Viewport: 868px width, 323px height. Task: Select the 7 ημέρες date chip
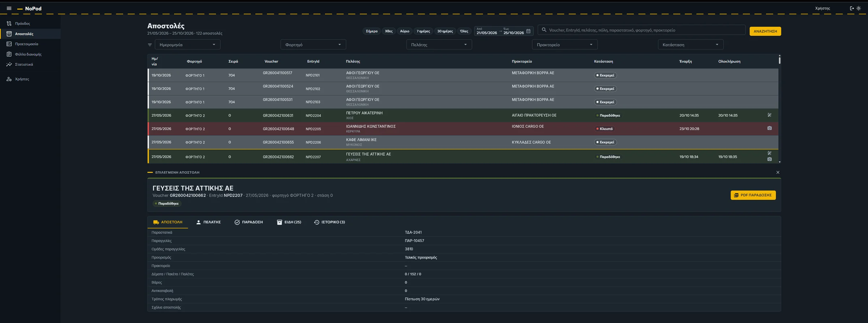tap(423, 31)
